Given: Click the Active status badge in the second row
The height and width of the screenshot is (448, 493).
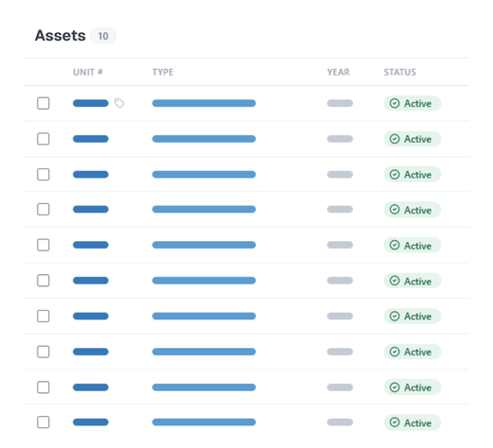Looking at the screenshot, I should 412,139.
